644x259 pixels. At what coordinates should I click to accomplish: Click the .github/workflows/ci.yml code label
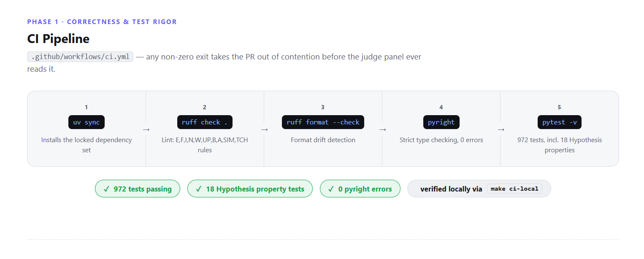[80, 57]
